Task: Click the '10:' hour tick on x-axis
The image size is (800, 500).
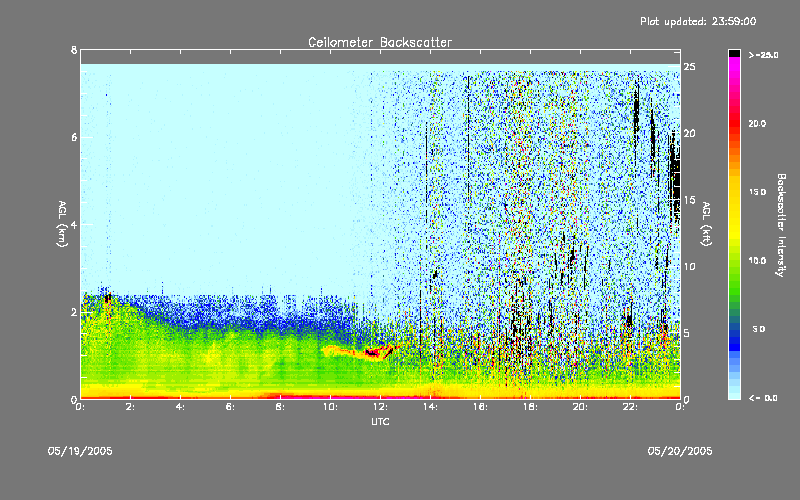Action: point(330,407)
